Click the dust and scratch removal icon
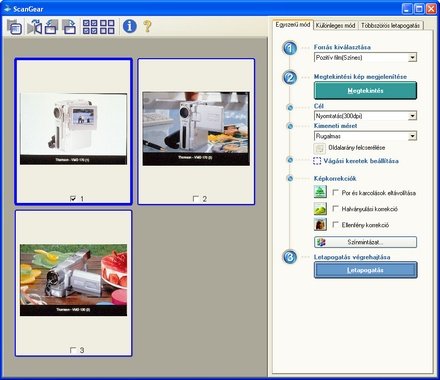This screenshot has width=440, height=380. [x=320, y=192]
